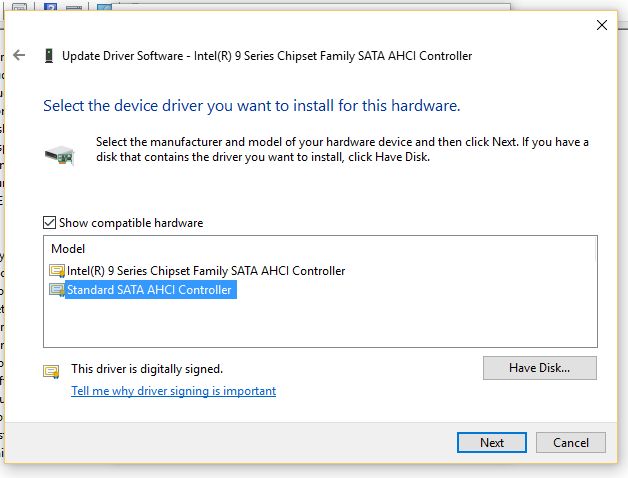
Task: Close the Update Driver Software dialog
Action: coord(601,25)
